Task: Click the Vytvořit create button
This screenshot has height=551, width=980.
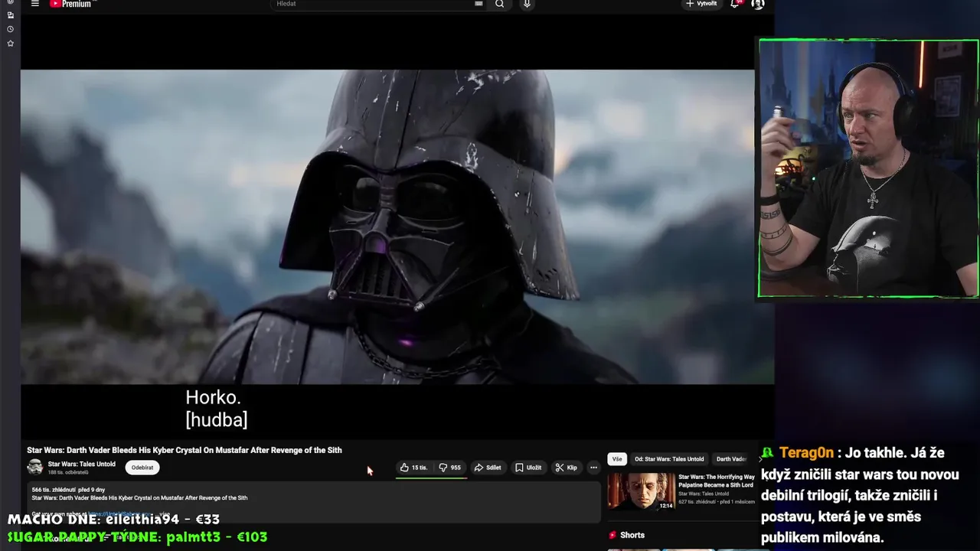Action: click(702, 4)
